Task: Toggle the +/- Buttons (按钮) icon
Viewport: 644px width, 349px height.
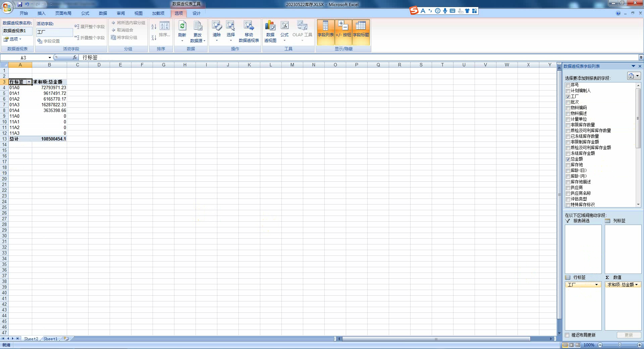Action: click(343, 32)
